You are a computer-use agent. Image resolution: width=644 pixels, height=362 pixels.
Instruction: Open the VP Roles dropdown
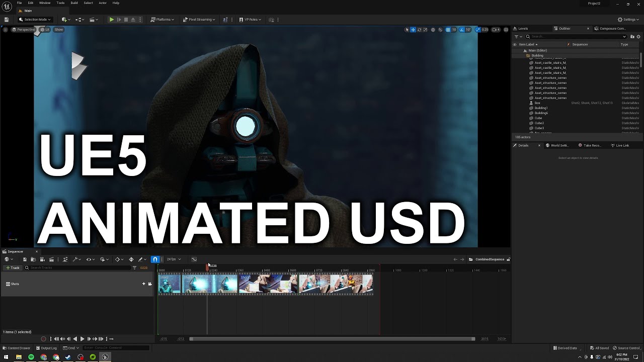(x=250, y=20)
